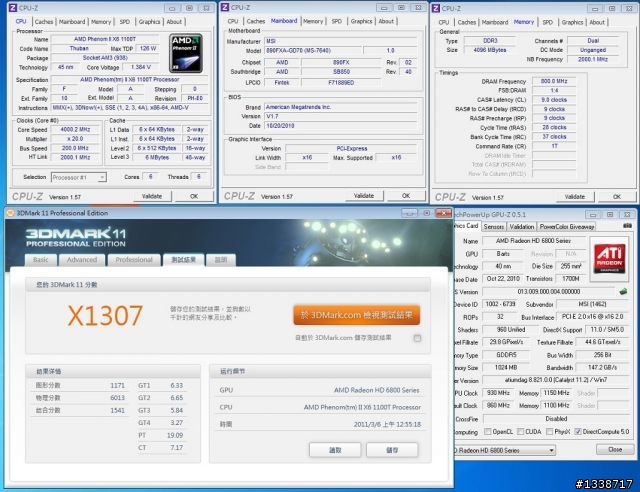Click the load button in 3DMark run details
Screen dimensions: 640x492
335,450
